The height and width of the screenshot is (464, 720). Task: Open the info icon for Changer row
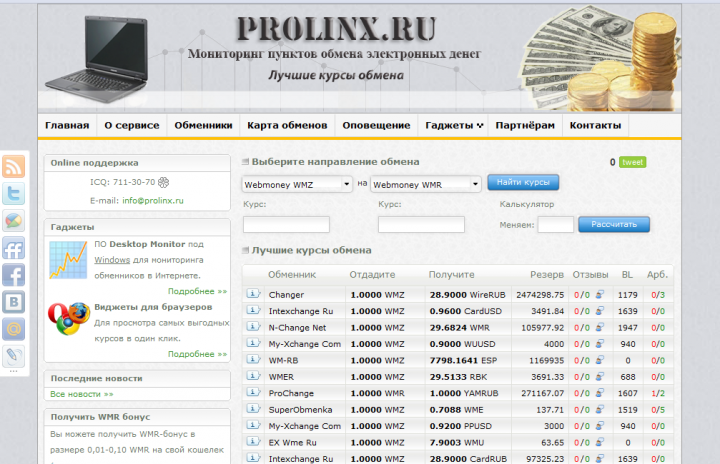[253, 294]
